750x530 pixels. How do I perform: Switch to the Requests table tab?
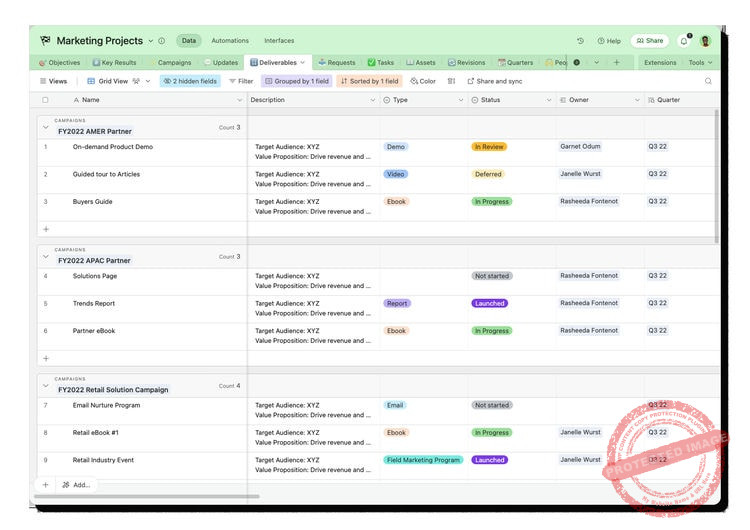tap(337, 63)
